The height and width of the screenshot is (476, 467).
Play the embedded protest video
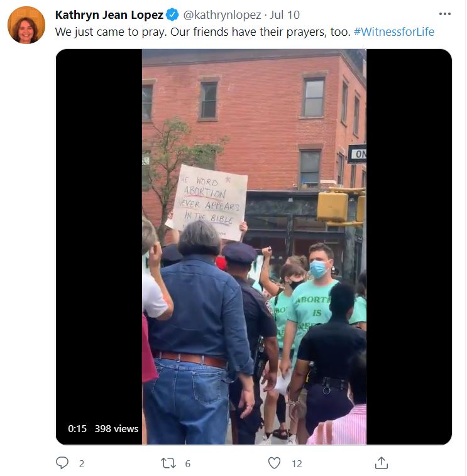point(254,247)
